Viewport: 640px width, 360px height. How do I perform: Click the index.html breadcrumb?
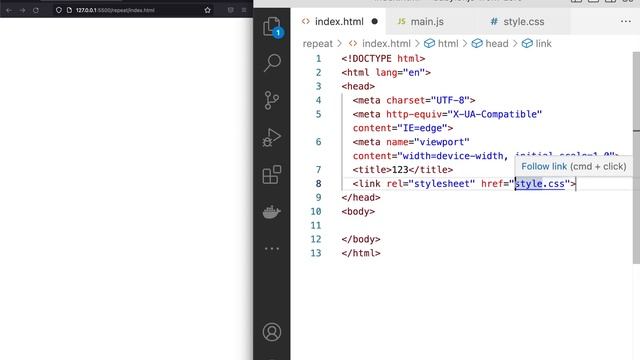[386, 44]
